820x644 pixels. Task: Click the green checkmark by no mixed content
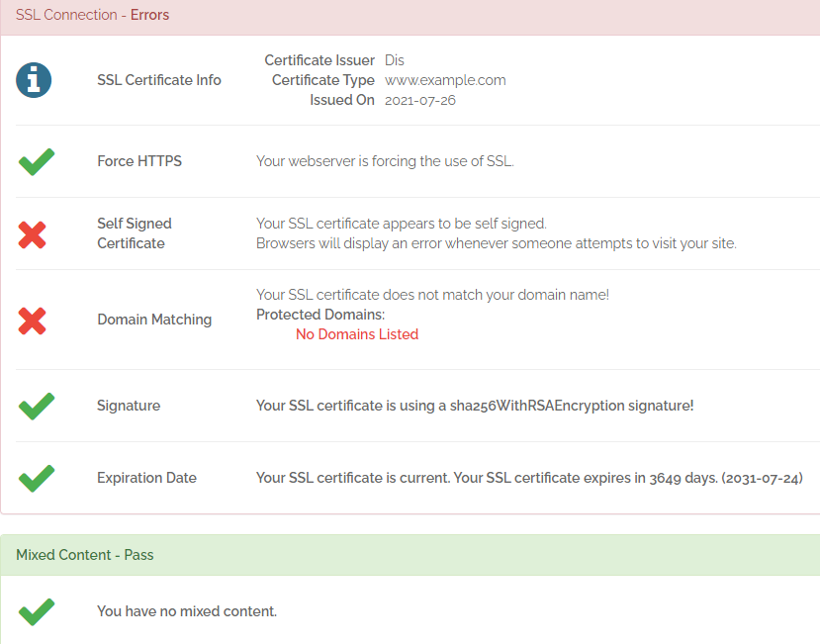(37, 611)
